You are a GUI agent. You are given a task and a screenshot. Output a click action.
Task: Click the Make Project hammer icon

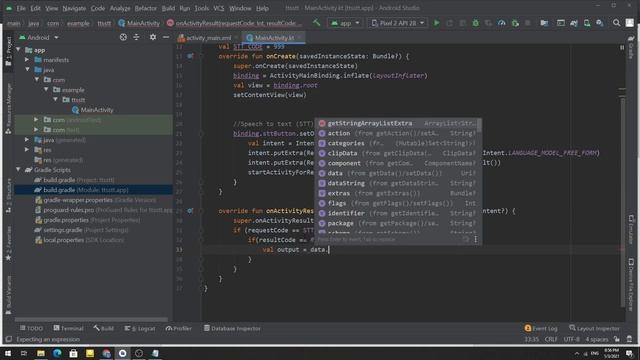point(316,23)
